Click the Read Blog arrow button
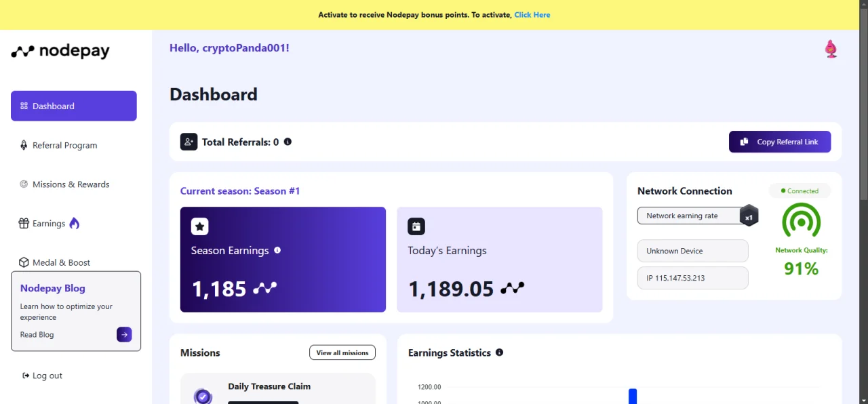This screenshot has width=868, height=404. point(124,334)
